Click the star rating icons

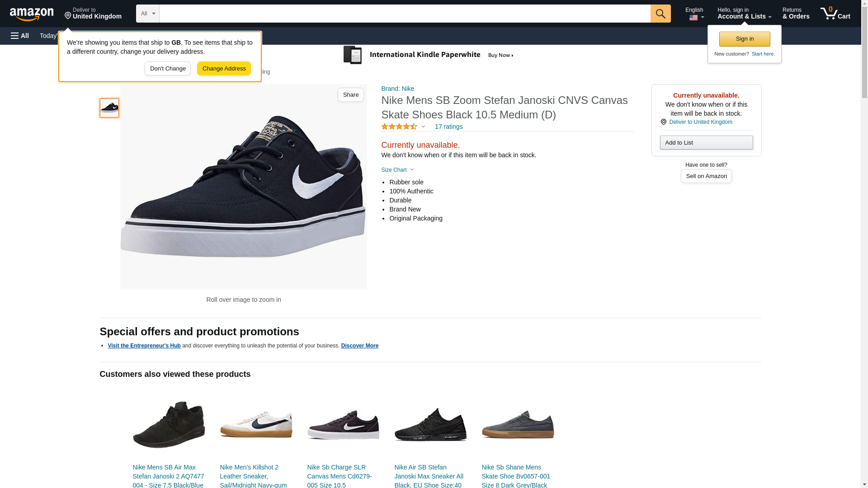click(x=399, y=127)
